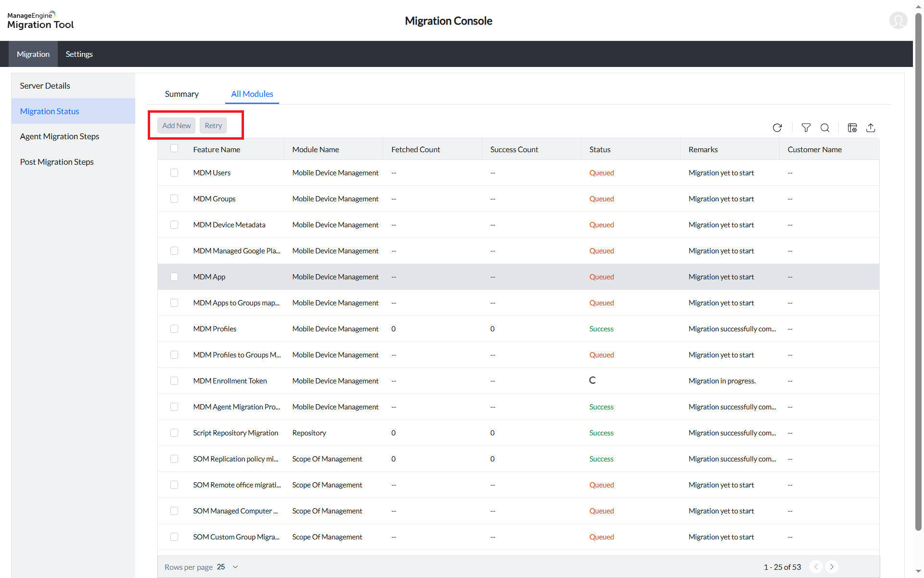Open table search icon
The width and height of the screenshot is (924, 578).
click(x=825, y=128)
